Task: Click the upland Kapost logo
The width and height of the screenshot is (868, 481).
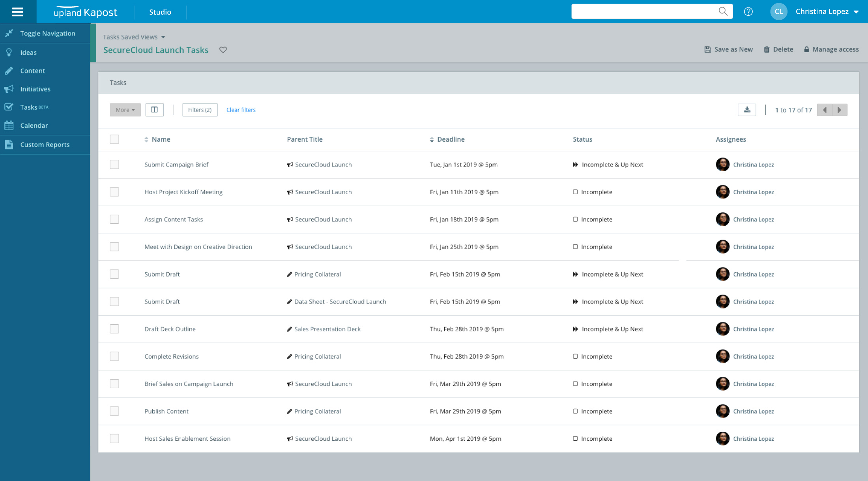Action: 85,12
